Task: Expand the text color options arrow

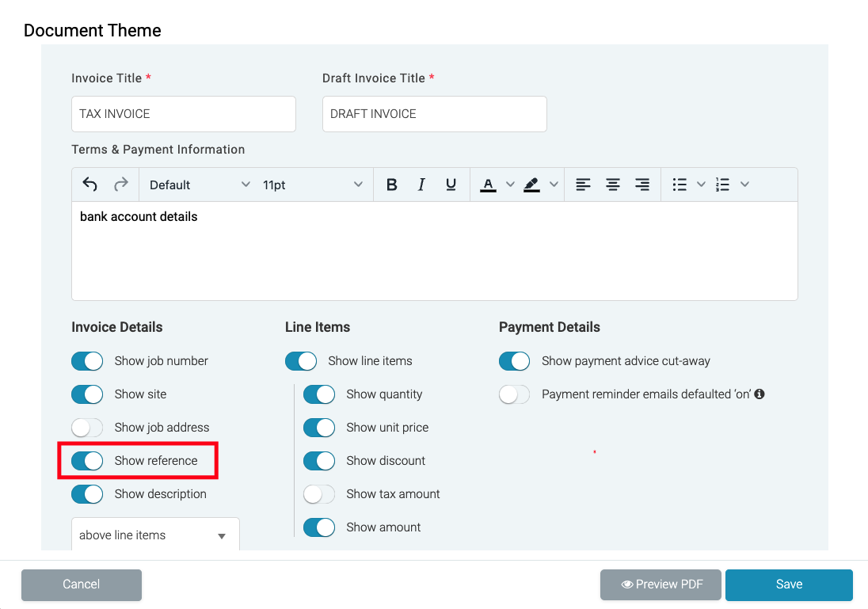Action: [x=510, y=185]
